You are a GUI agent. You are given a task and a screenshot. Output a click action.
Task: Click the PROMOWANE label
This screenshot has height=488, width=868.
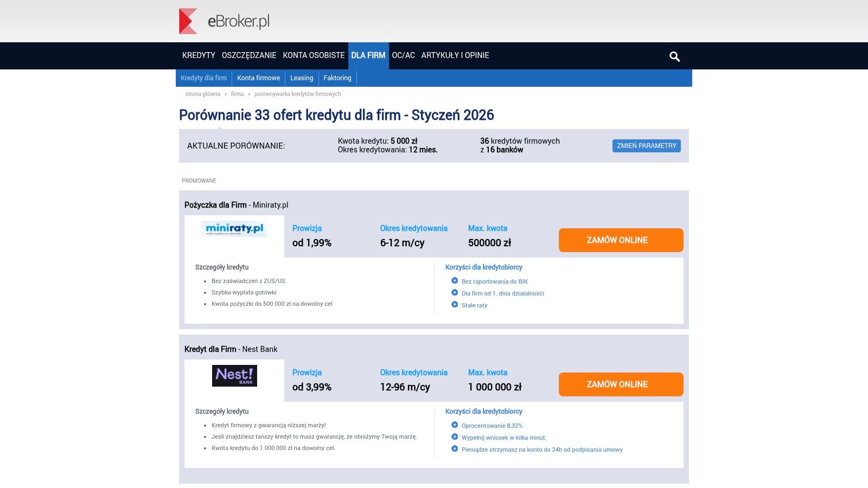coord(199,181)
